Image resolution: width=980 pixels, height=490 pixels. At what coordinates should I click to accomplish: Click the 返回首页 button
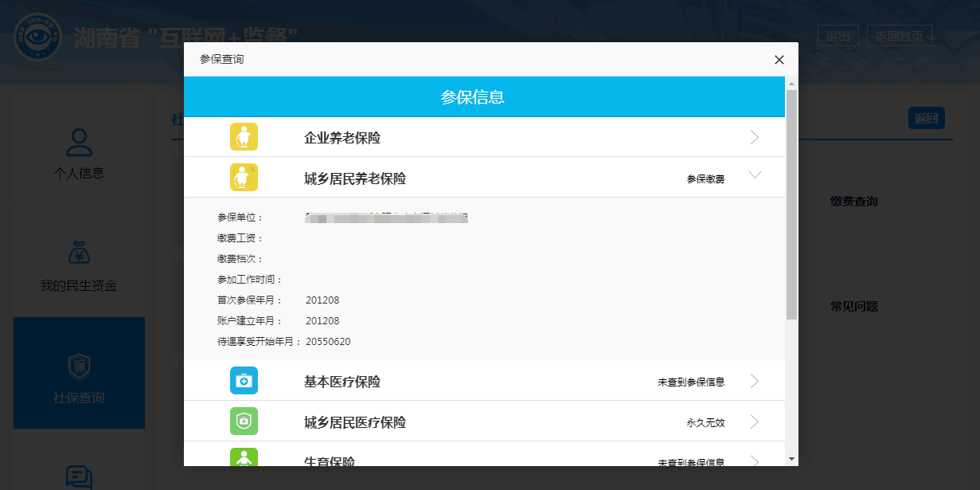(899, 36)
